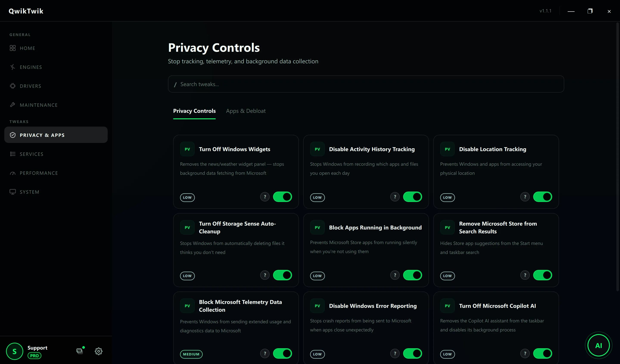Click the Block Apps Running in Background title
The width and height of the screenshot is (620, 364).
375,228
